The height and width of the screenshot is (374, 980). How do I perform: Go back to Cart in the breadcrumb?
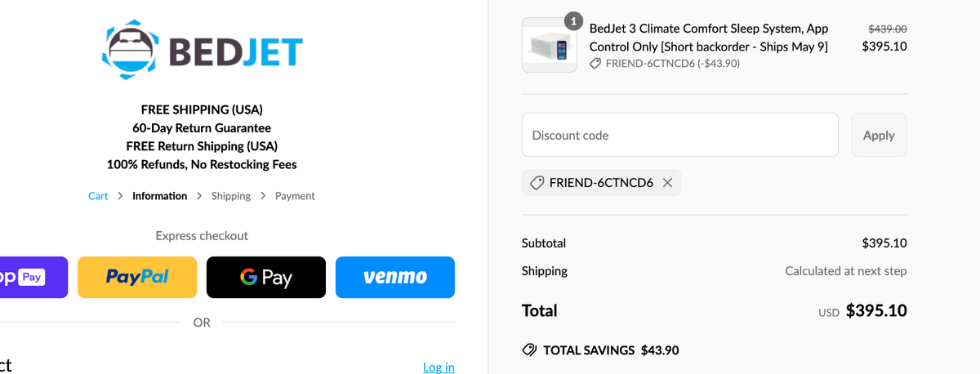pyautogui.click(x=98, y=196)
